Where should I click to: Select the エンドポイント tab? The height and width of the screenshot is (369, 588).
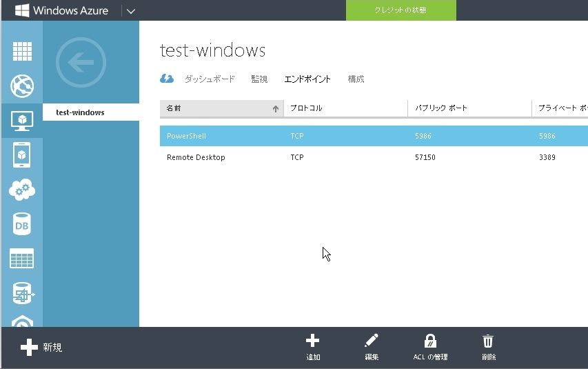pyautogui.click(x=307, y=79)
